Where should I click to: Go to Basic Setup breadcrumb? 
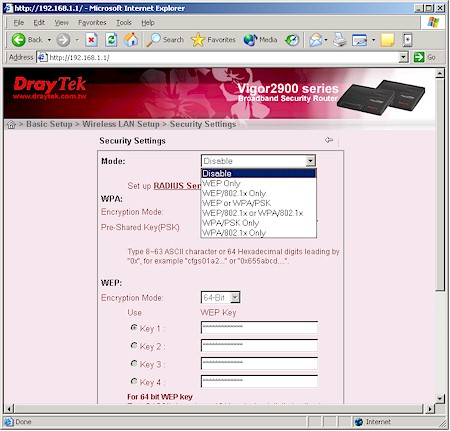tap(49, 124)
